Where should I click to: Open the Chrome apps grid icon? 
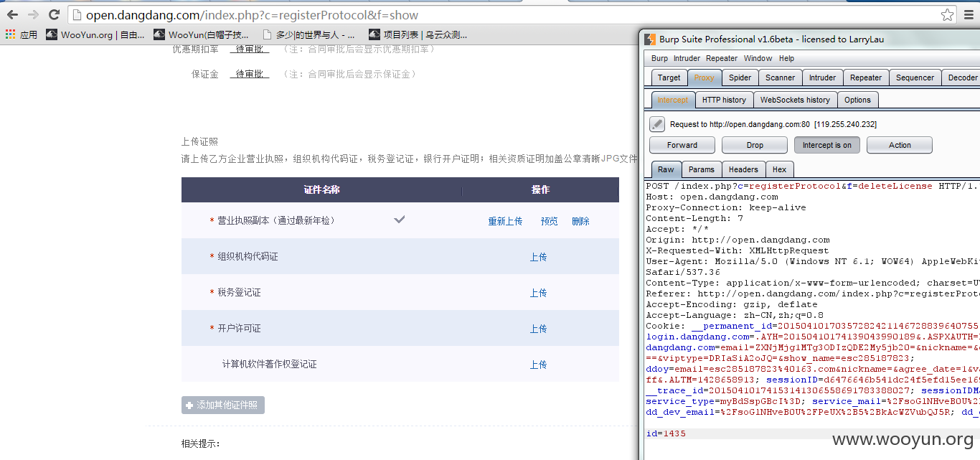tap(10, 34)
